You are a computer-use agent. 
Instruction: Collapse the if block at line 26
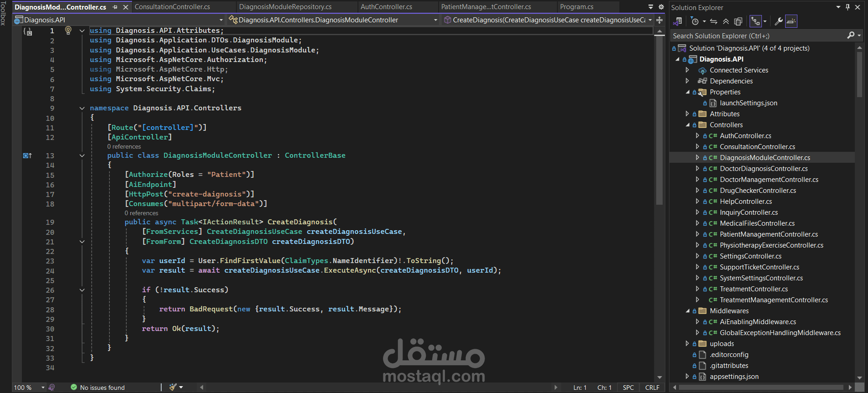82,290
